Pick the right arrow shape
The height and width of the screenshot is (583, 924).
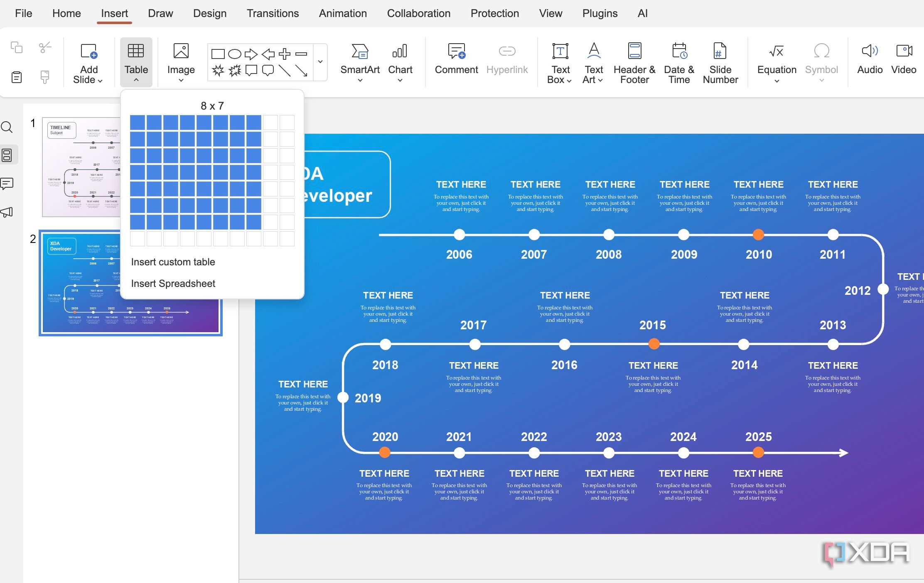(251, 54)
